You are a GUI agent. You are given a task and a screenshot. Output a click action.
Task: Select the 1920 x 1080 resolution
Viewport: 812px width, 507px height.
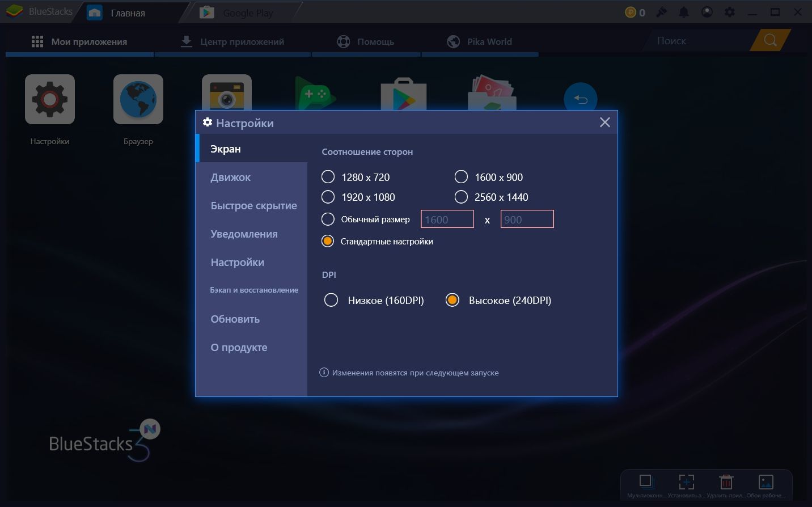click(x=328, y=197)
